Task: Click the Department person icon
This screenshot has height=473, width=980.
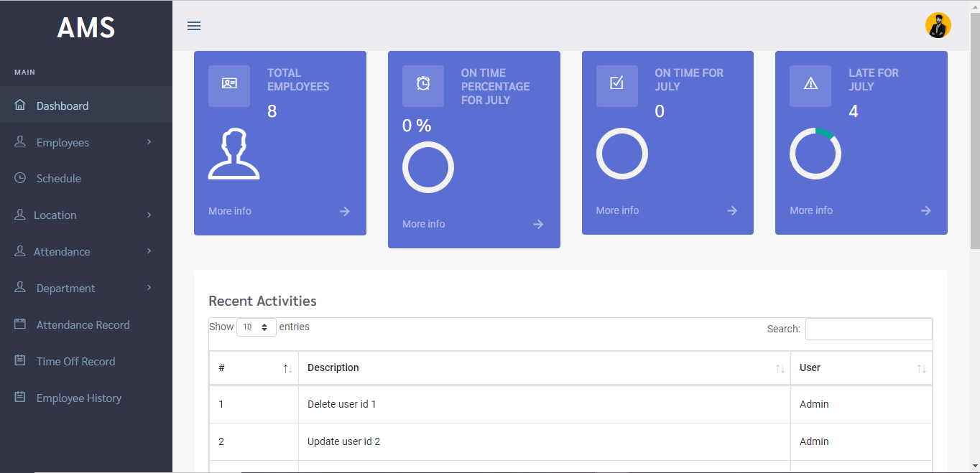Action: (x=20, y=288)
